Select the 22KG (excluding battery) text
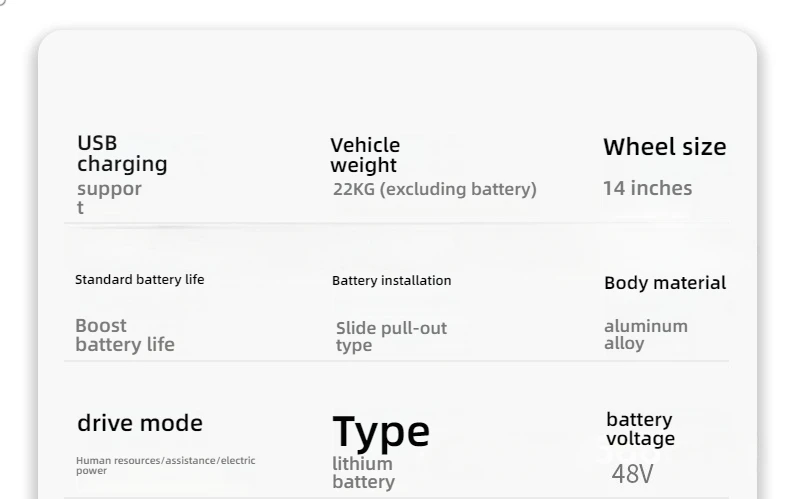The width and height of the screenshot is (790, 499). pos(435,189)
